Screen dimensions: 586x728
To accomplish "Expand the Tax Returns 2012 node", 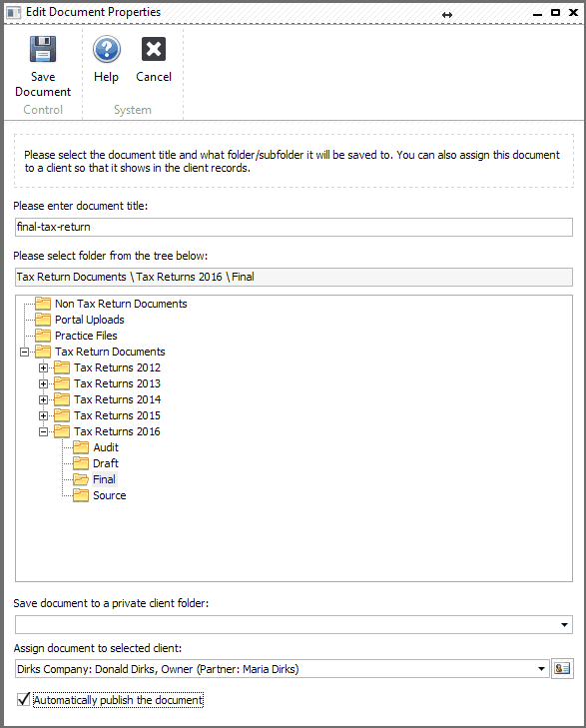I will click(x=43, y=367).
